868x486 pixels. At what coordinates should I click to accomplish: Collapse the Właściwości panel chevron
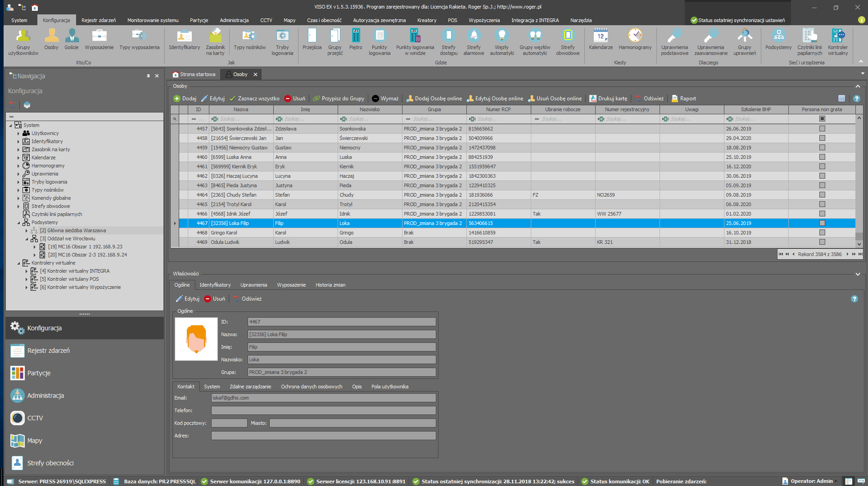point(858,274)
